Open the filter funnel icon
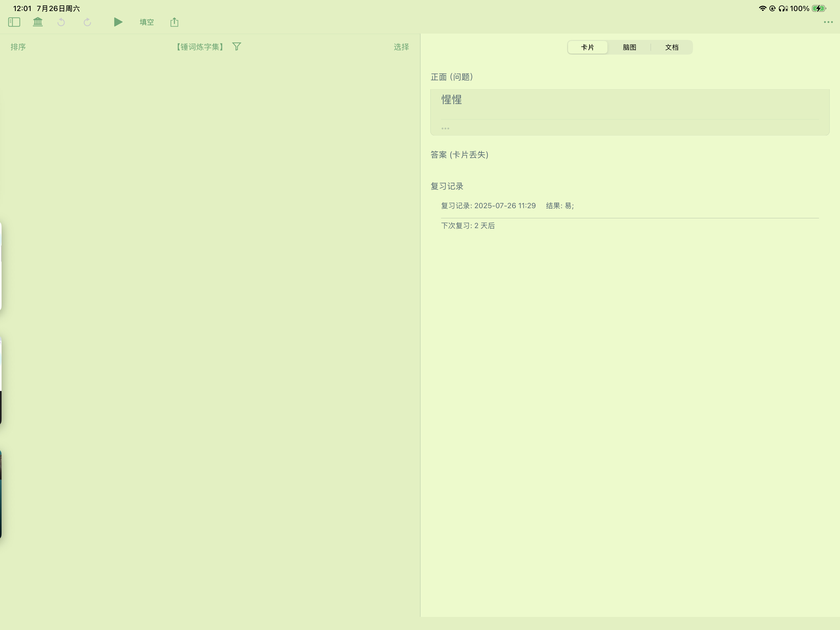840x630 pixels. click(237, 47)
